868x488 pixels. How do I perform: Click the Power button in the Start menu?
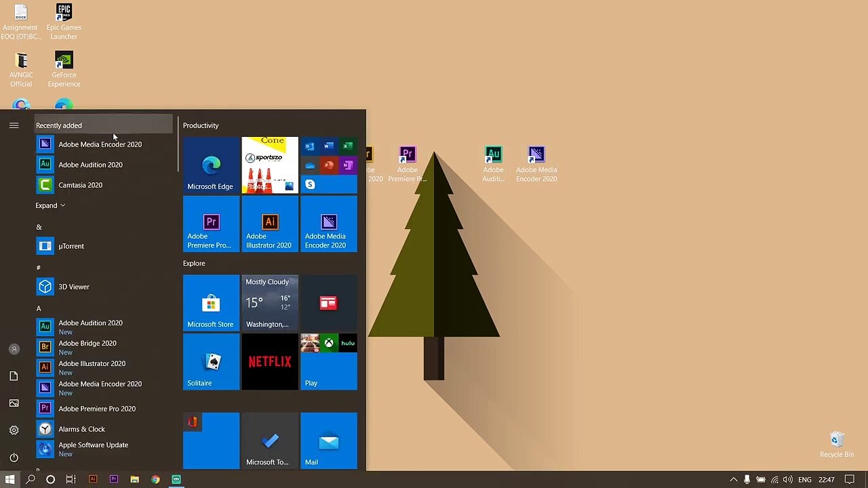click(14, 457)
